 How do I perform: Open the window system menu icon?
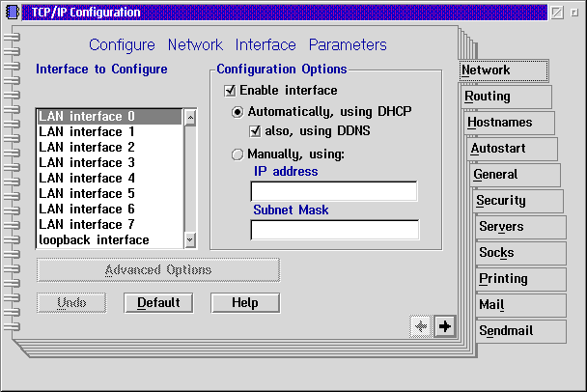12,13
